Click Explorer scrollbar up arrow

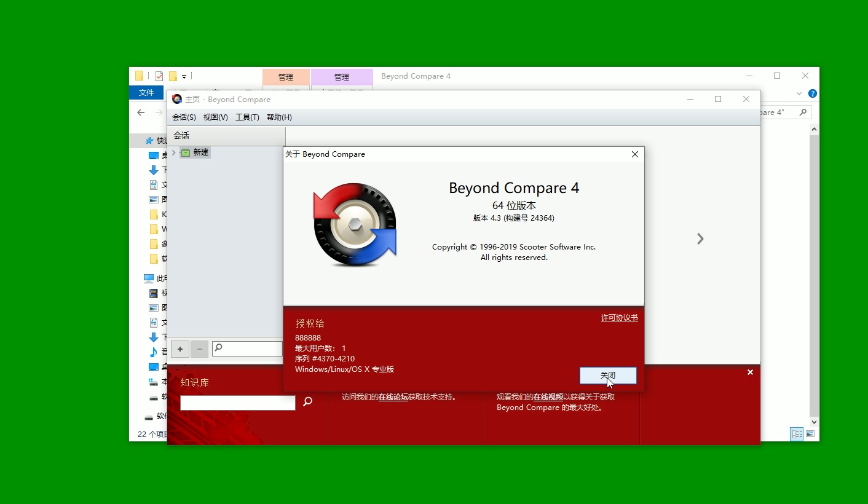coord(814,129)
